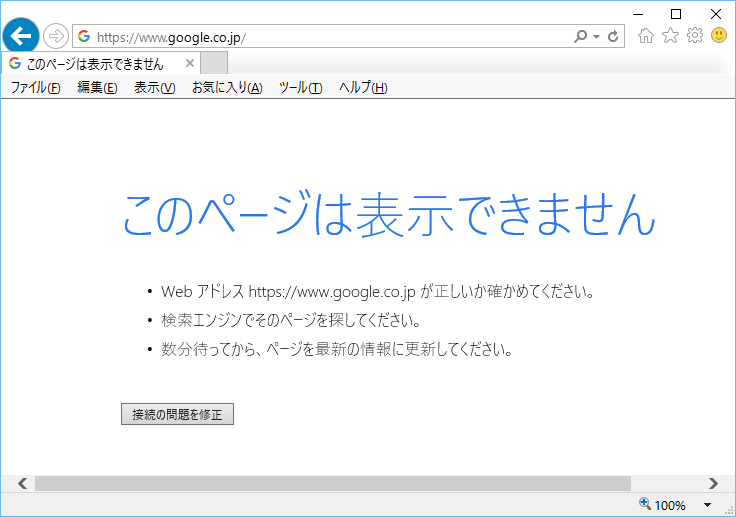This screenshot has height=517, width=736.
Task: Click the 接続の問題を修正 button
Action: click(177, 414)
